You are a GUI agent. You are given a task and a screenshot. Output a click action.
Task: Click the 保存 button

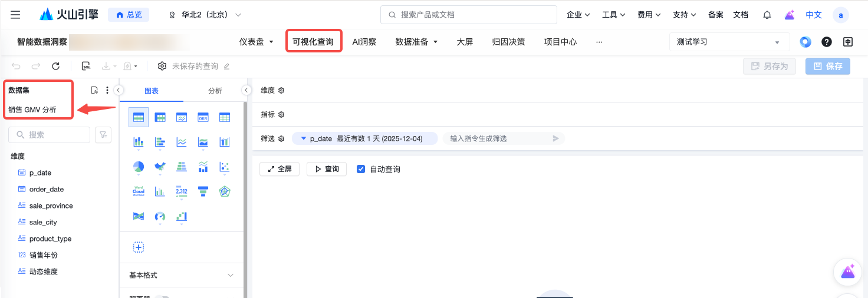pyautogui.click(x=828, y=67)
